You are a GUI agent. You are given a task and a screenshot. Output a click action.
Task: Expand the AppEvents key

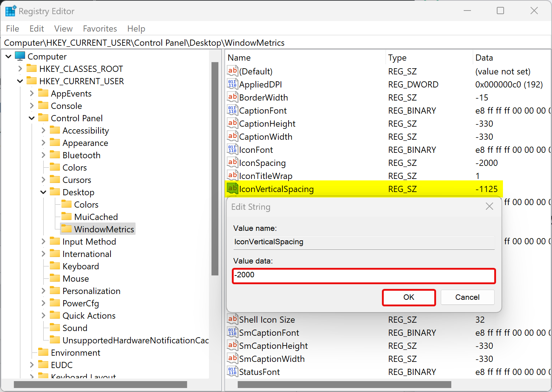tap(32, 93)
